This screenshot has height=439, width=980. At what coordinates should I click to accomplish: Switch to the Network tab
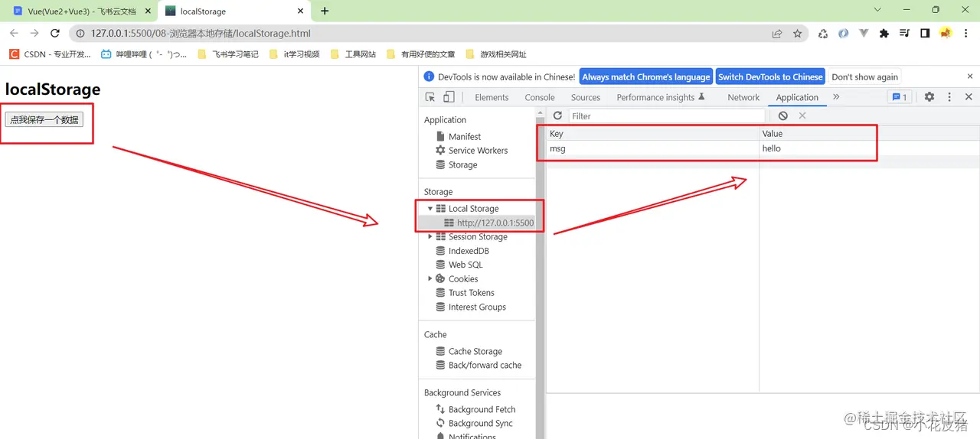tap(743, 97)
